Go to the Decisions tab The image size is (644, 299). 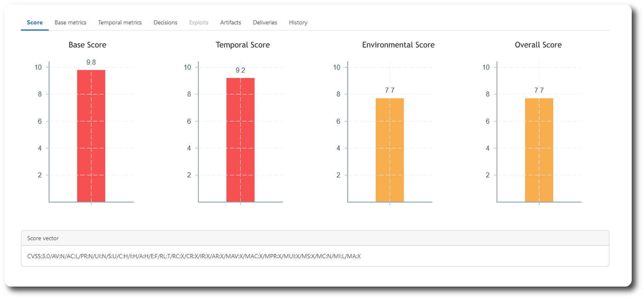[165, 23]
